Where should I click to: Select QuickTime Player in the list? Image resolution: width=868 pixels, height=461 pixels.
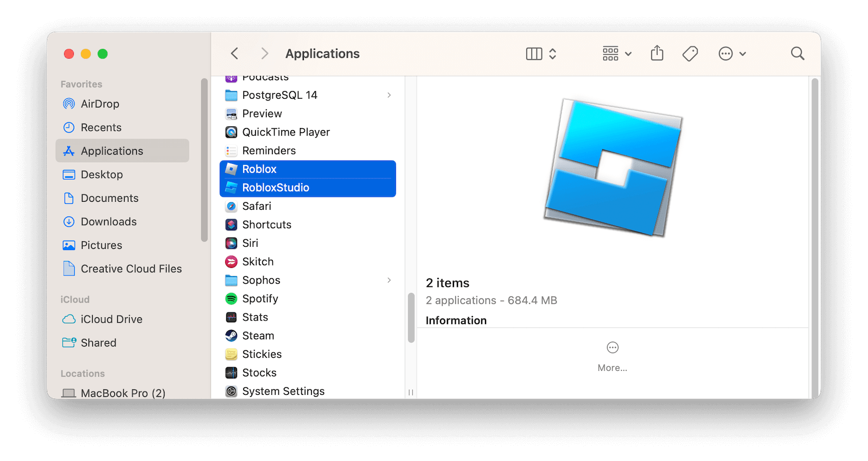tap(308, 132)
